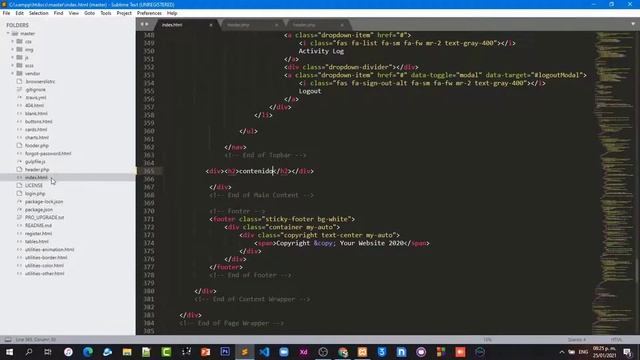Open footer.php in the sidebar
This screenshot has height=360, width=640.
[37, 145]
